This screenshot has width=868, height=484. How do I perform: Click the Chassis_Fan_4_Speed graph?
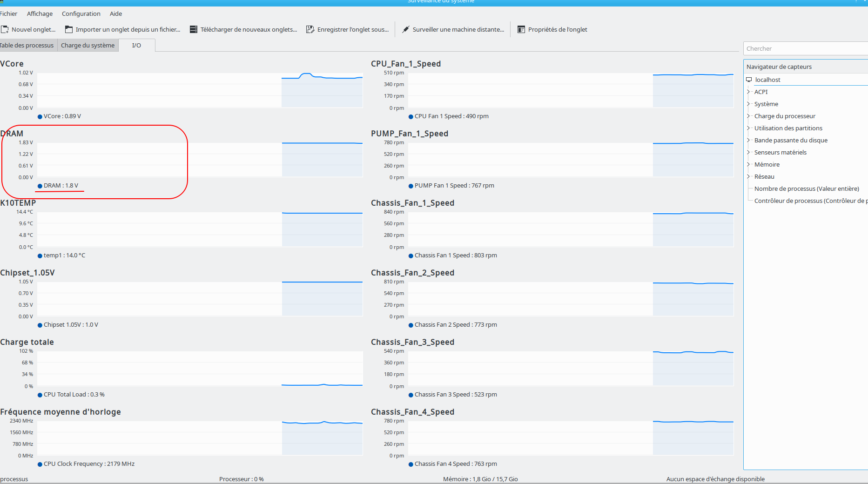click(x=571, y=438)
